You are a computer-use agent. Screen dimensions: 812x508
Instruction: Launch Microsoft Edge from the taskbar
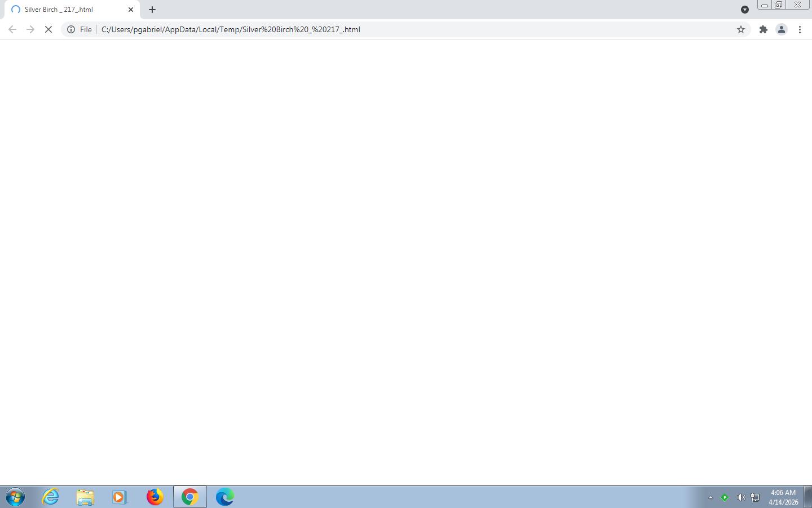pyautogui.click(x=224, y=497)
